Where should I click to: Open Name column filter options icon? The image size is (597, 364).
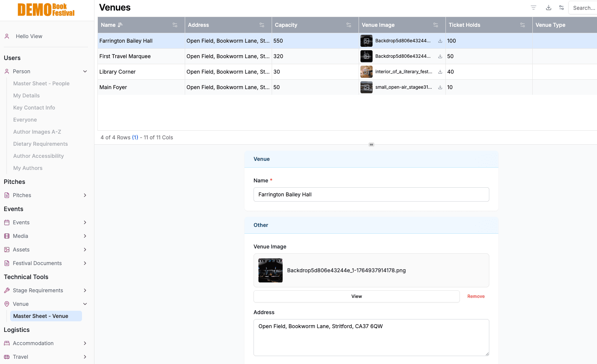[175, 25]
